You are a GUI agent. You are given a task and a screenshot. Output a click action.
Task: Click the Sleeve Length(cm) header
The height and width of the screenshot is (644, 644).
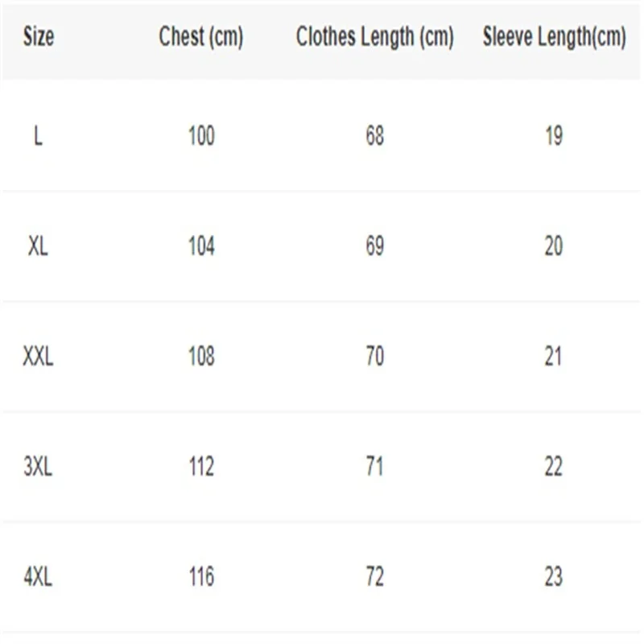[x=554, y=37]
